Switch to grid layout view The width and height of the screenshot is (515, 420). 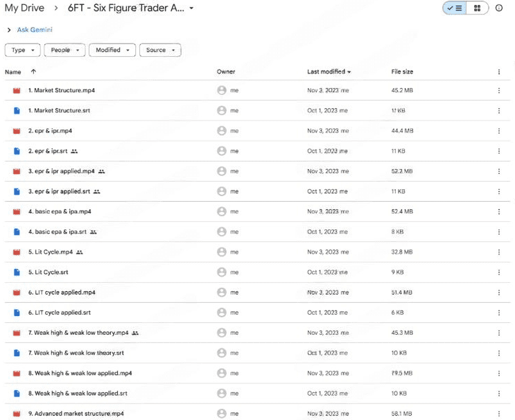tap(478, 8)
